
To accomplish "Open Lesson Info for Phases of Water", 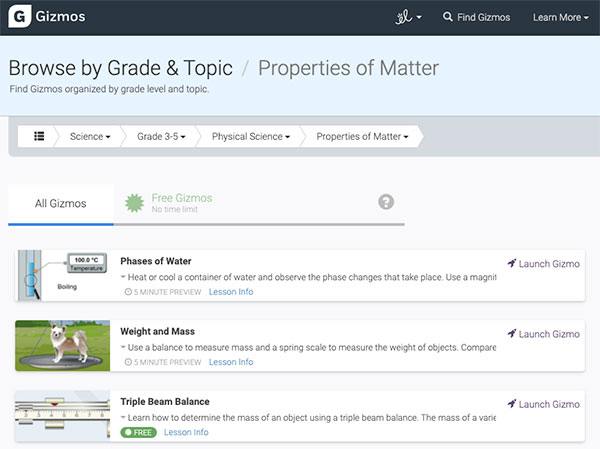I will [x=230, y=292].
